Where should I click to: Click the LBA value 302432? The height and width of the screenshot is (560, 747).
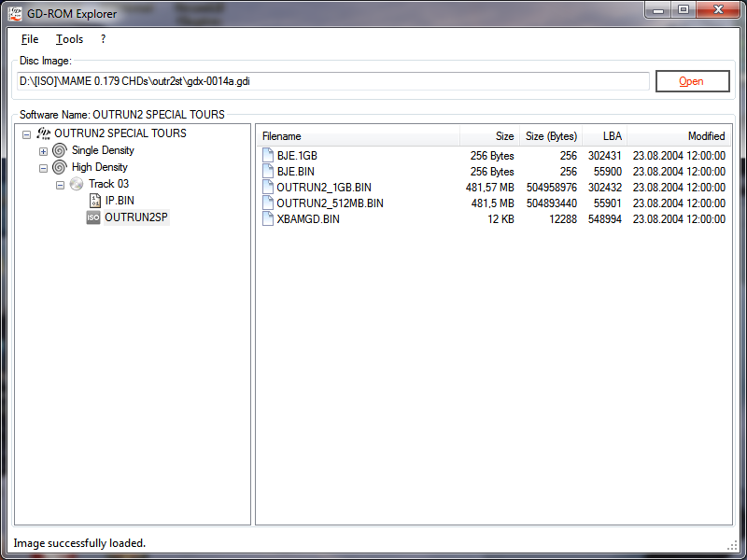pyautogui.click(x=605, y=188)
